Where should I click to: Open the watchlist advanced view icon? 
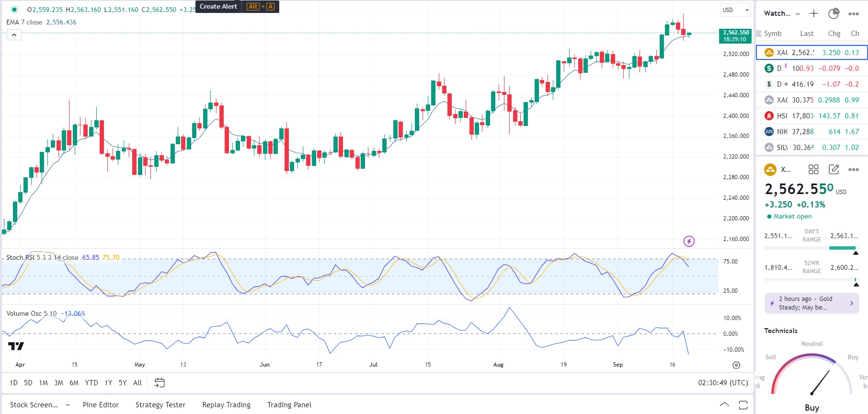(834, 13)
